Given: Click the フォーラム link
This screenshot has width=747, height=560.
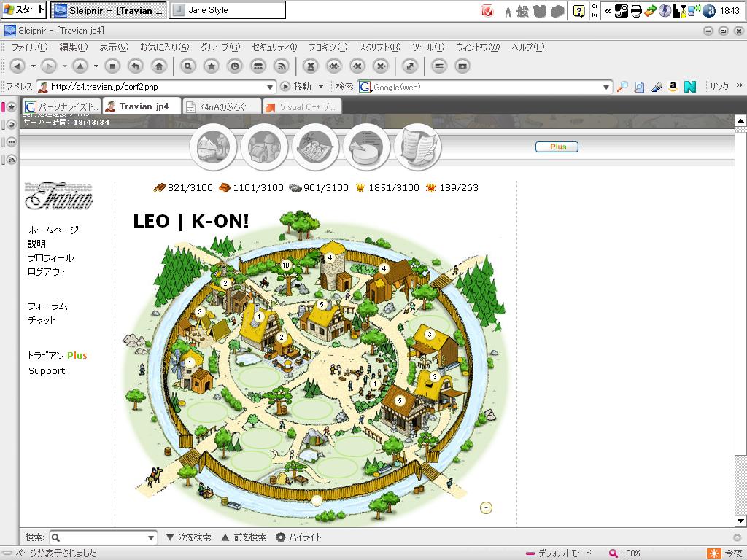Looking at the screenshot, I should (47, 306).
